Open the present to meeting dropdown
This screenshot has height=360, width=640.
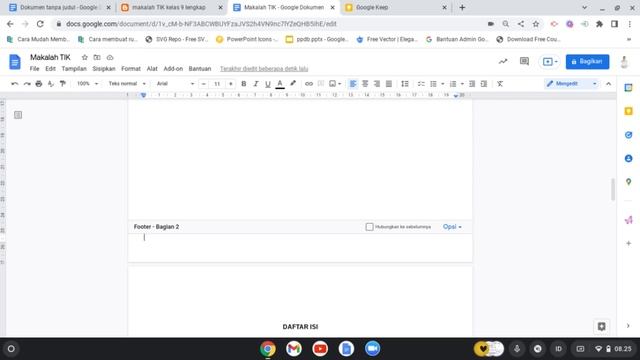pos(550,62)
